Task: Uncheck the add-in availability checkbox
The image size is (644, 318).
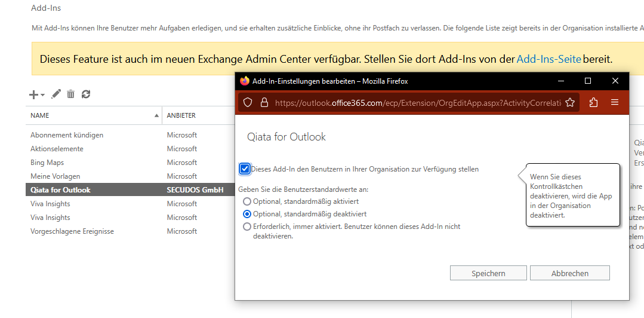Action: coord(245,169)
